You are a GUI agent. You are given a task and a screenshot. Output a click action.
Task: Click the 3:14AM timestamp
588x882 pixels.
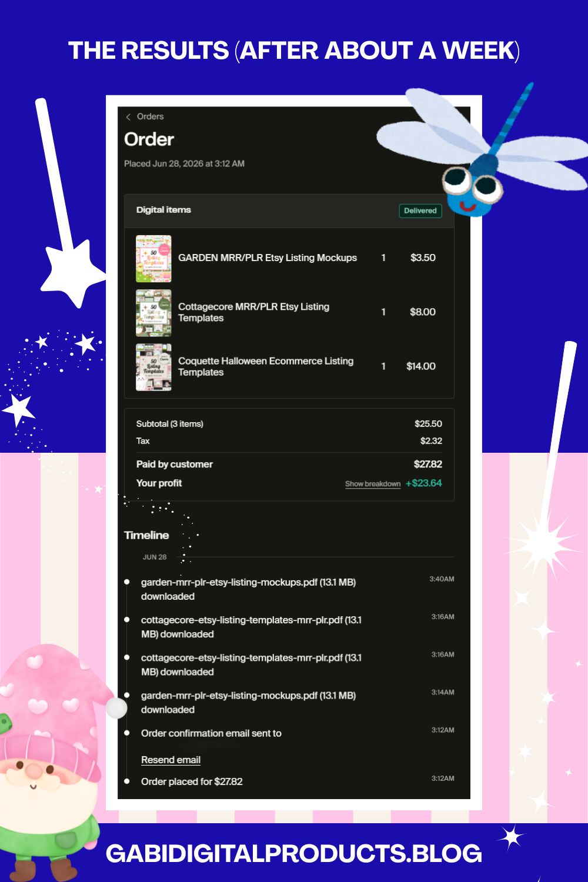click(443, 692)
